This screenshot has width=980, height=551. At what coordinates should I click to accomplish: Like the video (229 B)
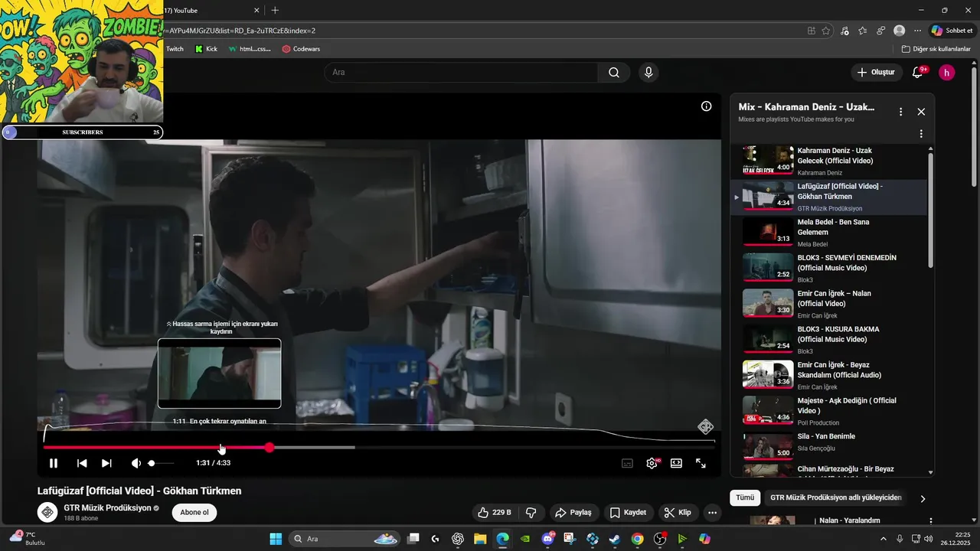point(495,512)
